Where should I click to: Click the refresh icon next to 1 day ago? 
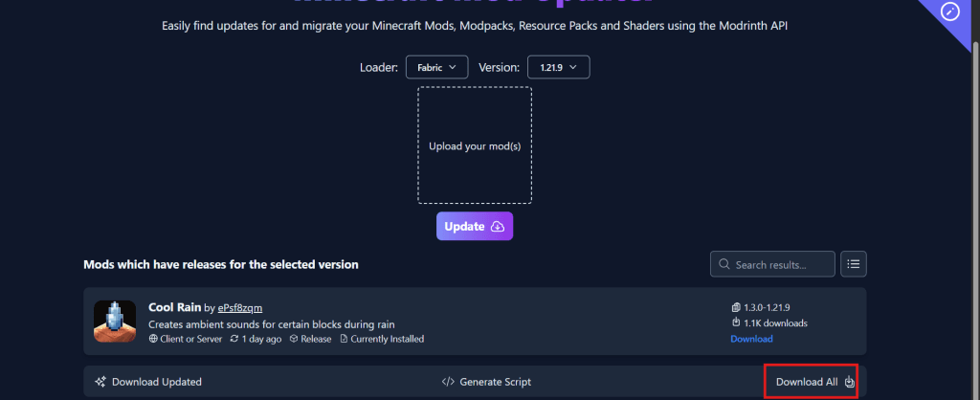click(234, 339)
